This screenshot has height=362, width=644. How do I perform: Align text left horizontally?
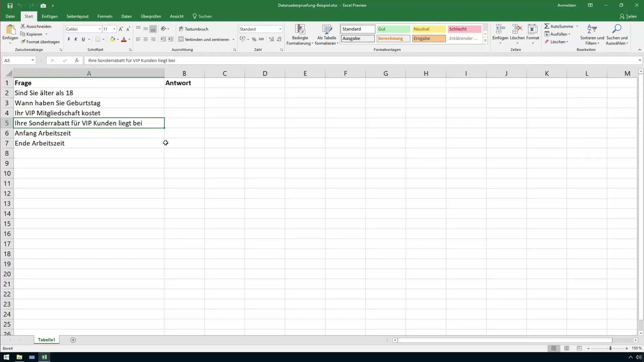[x=138, y=39]
